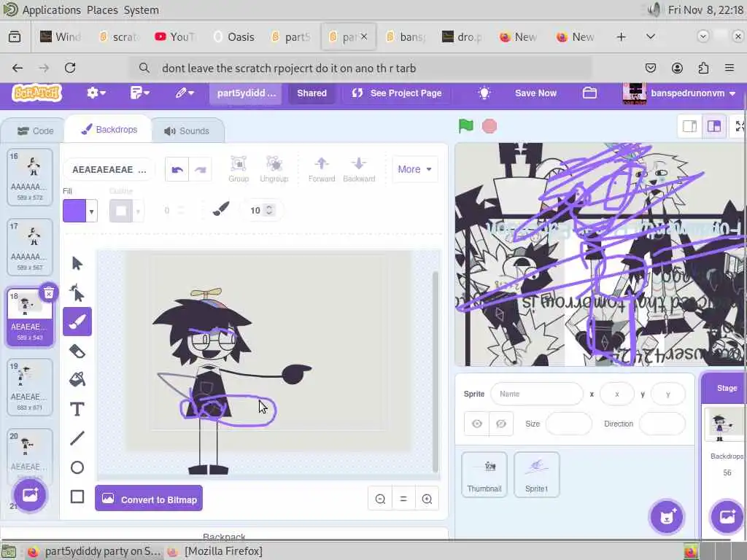Select the Text tool
Screen dimensions: 747x560
click(77, 409)
